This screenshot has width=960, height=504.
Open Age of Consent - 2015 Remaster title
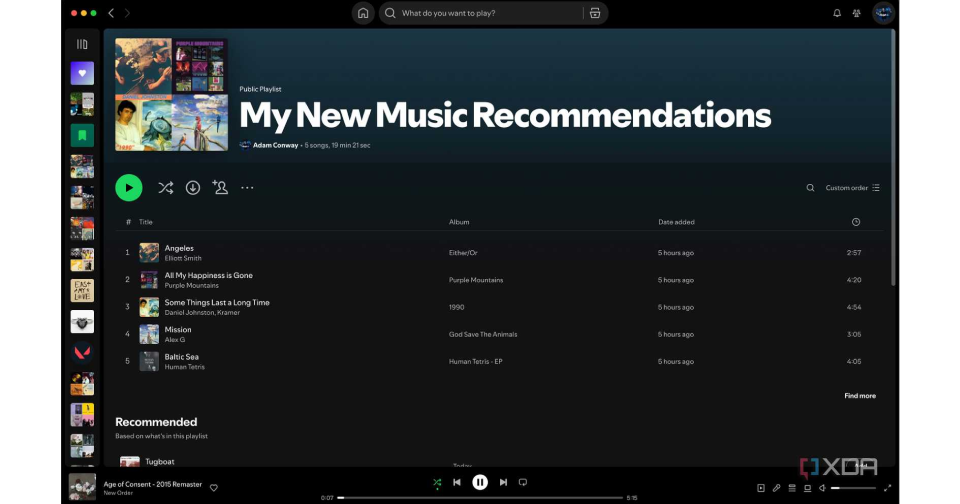(152, 484)
